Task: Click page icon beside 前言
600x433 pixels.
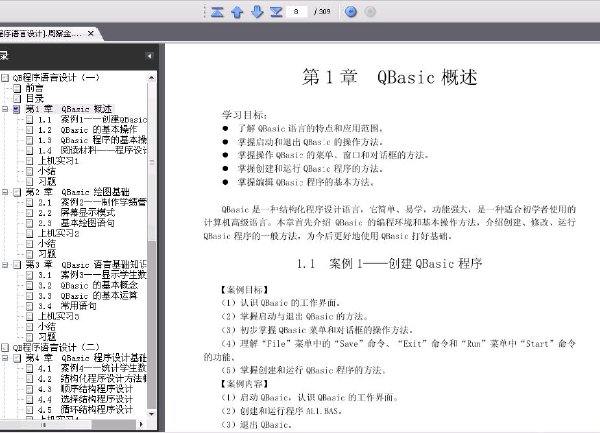Action: pos(17,88)
